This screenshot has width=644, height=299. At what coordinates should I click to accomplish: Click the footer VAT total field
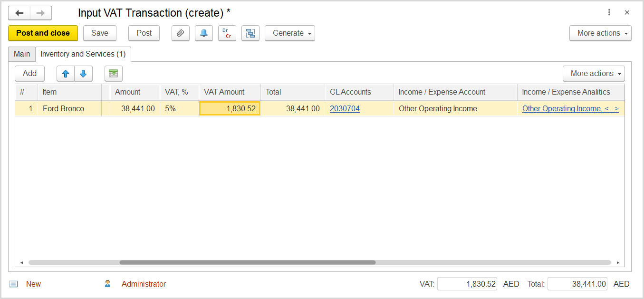point(467,284)
